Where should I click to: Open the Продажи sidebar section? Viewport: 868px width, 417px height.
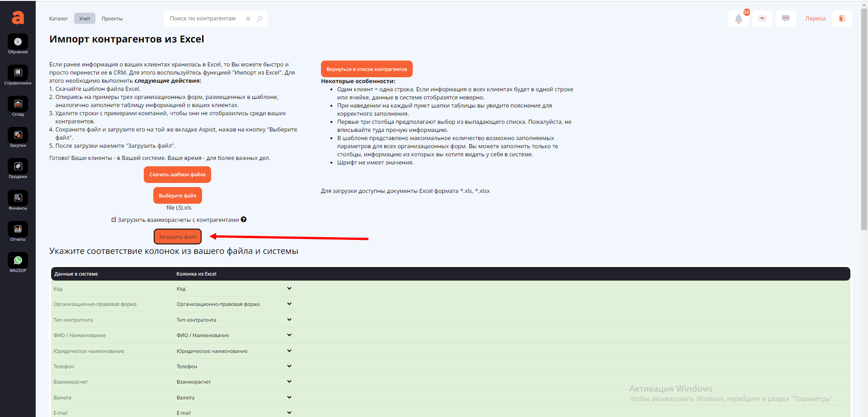(18, 167)
